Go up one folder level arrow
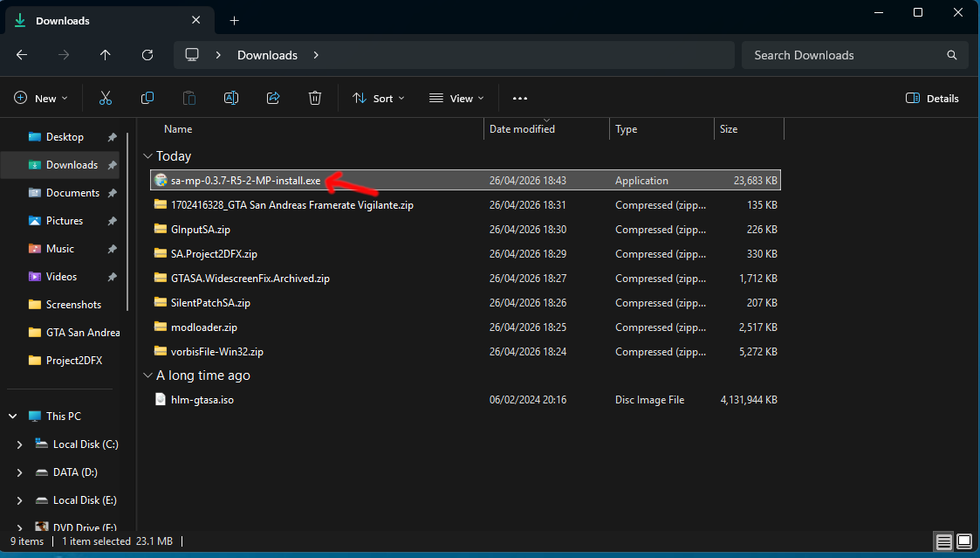The image size is (980, 558). click(x=105, y=55)
